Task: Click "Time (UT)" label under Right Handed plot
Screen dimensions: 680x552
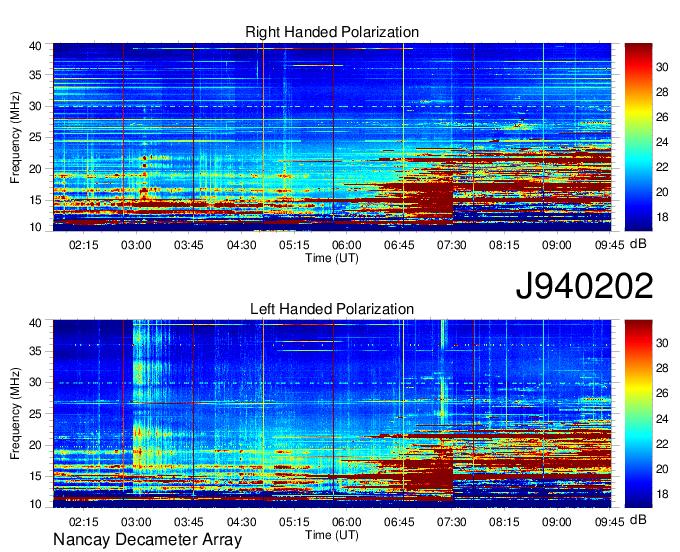Action: pos(332,258)
